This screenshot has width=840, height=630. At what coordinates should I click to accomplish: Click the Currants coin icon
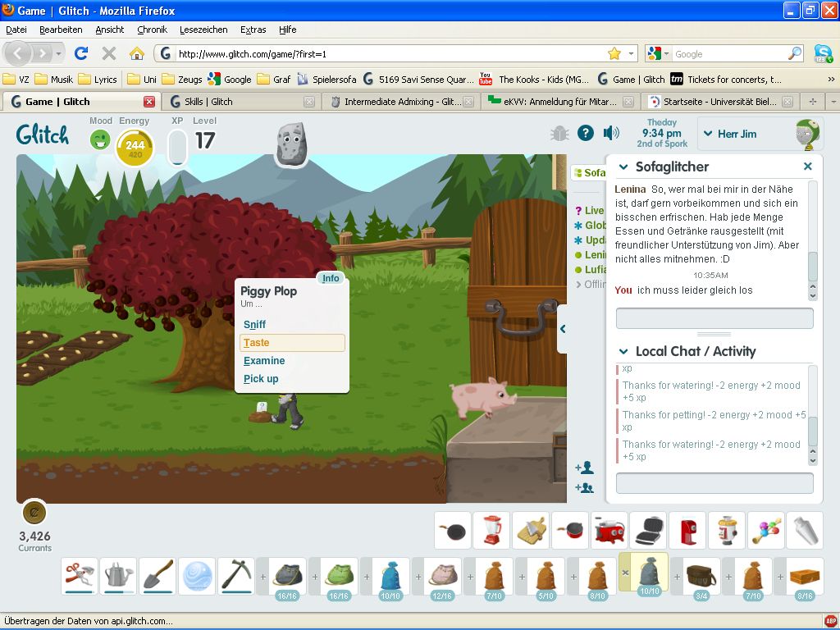pos(34,514)
